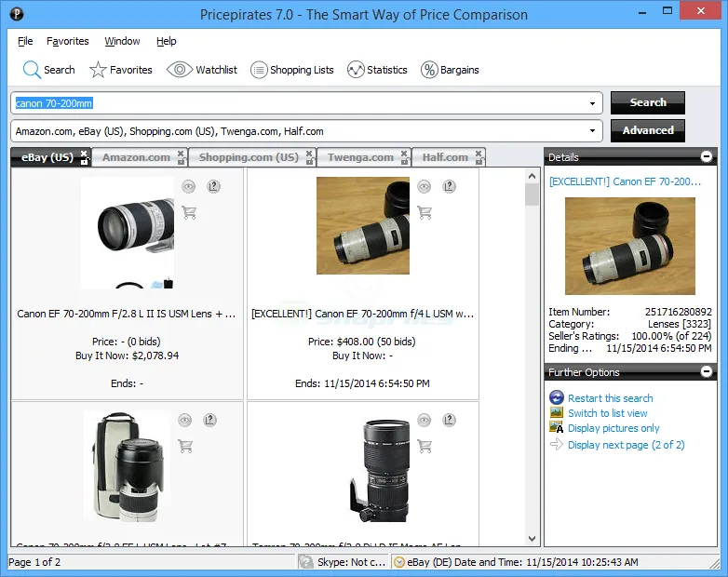The height and width of the screenshot is (577, 728).
Task: Watch the EXCELLENT Canon f/4 L item
Action: click(x=424, y=186)
